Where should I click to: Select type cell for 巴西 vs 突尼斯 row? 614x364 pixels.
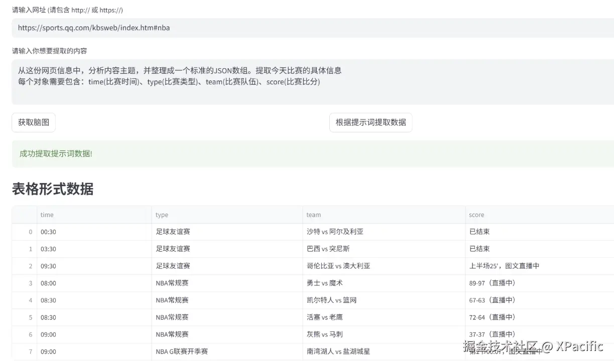point(227,249)
